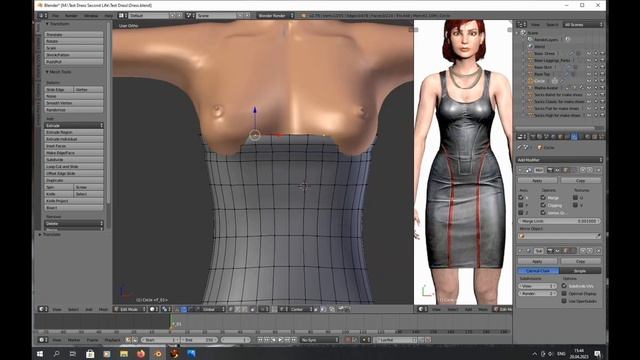Expand the Translate operator panel
The width and height of the screenshot is (640, 360).
[x=50, y=235]
